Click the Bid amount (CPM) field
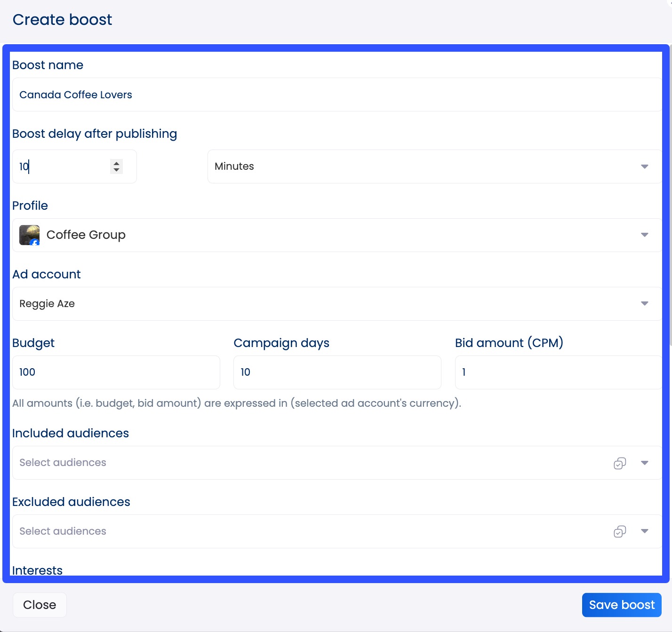 557,372
